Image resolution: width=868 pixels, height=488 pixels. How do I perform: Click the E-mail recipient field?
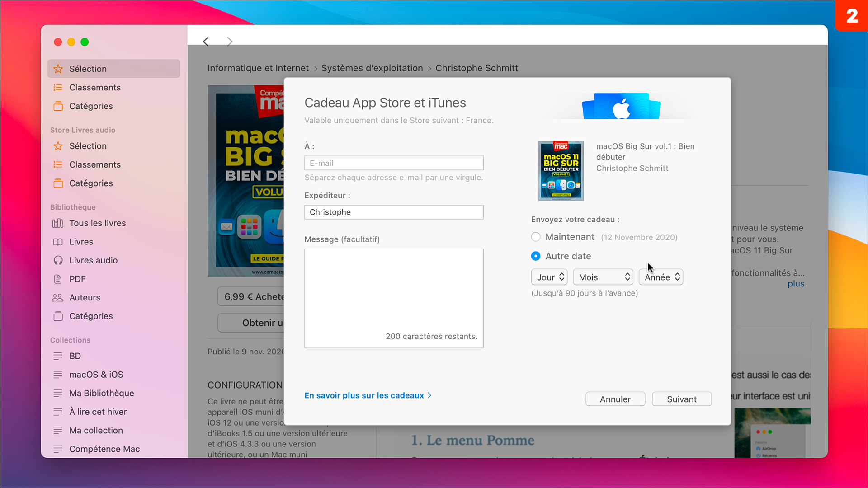394,163
